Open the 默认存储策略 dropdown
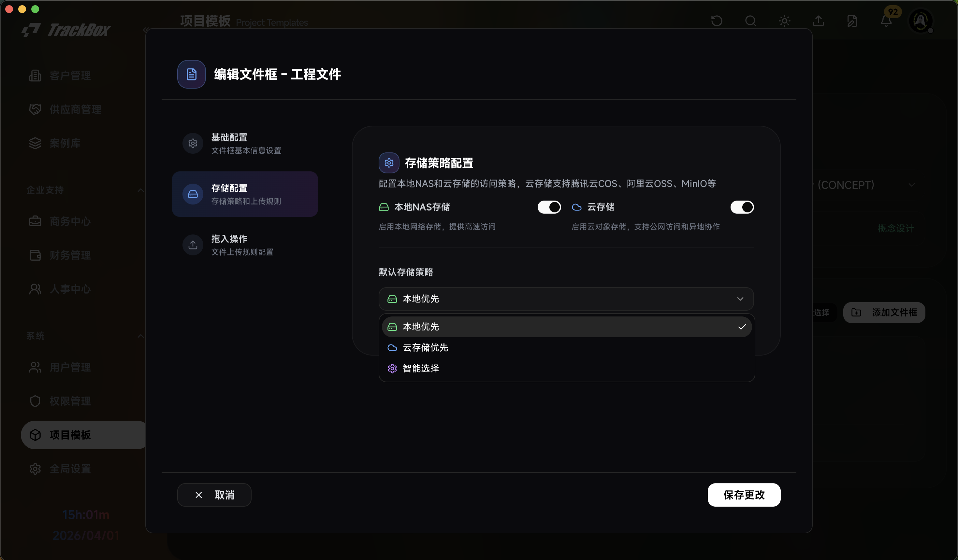This screenshot has height=560, width=958. [566, 299]
